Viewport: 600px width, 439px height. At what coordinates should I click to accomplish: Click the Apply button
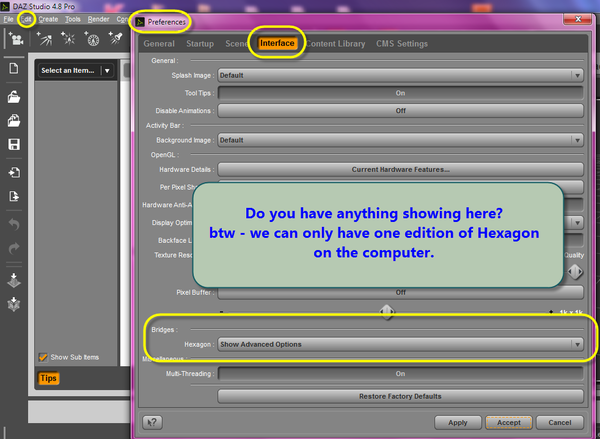458,423
